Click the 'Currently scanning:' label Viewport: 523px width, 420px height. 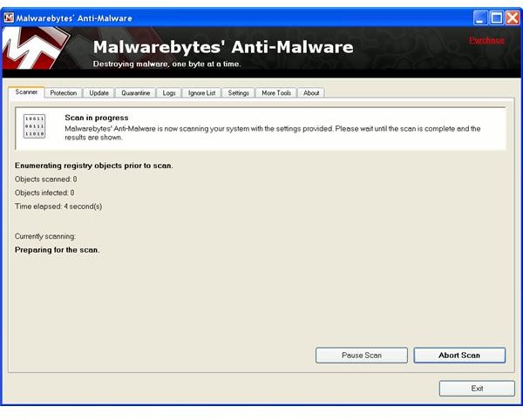(x=45, y=236)
